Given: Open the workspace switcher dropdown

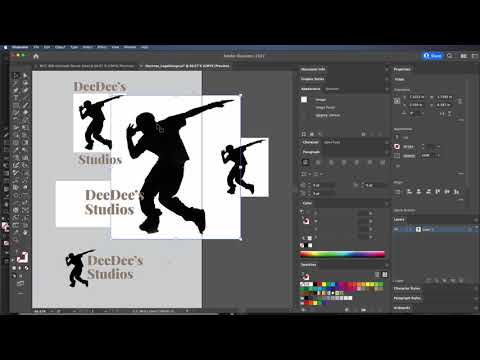Looking at the screenshot, I should click(x=475, y=56).
